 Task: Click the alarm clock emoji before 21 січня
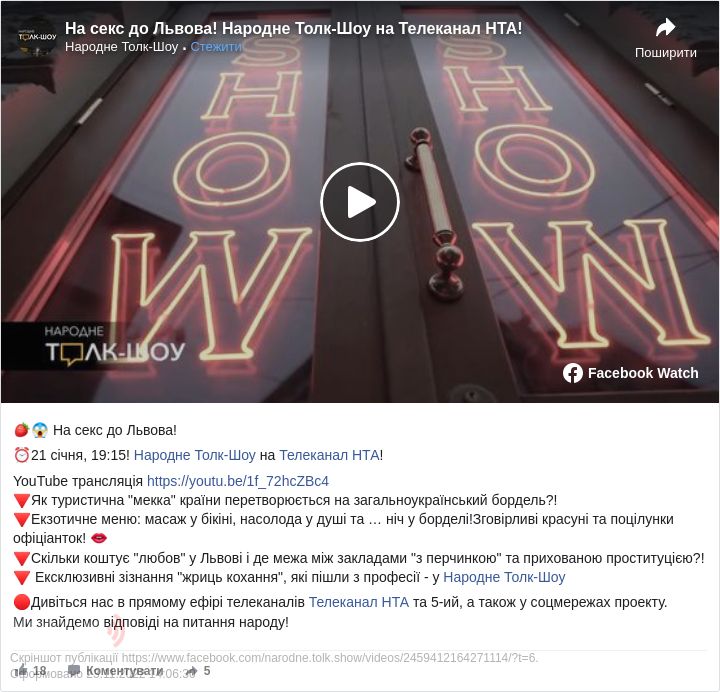22,455
